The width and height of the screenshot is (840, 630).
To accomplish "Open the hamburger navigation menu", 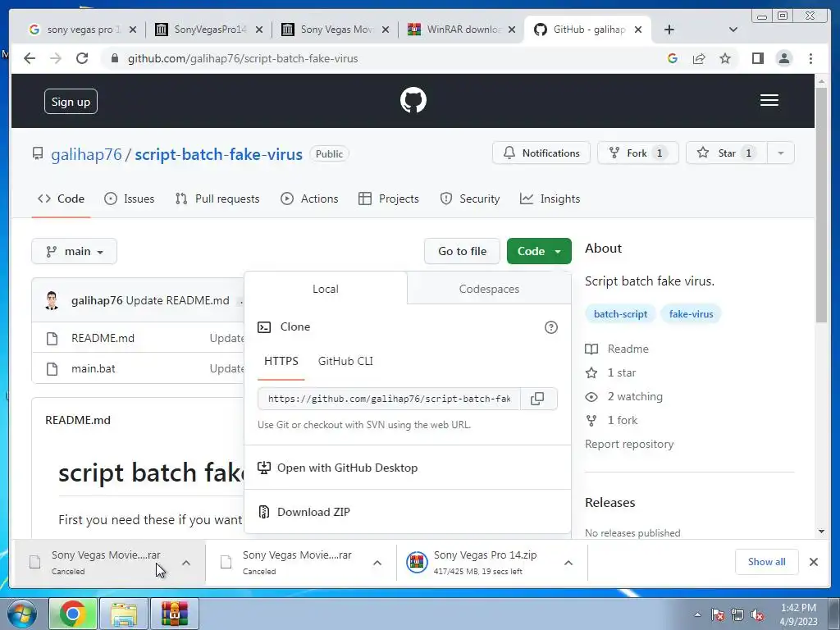I will click(x=769, y=100).
